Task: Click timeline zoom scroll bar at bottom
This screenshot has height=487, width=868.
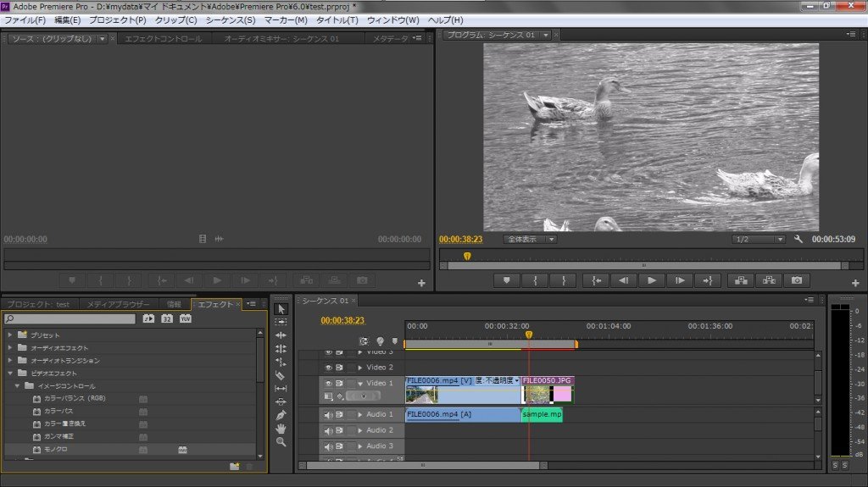Action: coord(423,466)
